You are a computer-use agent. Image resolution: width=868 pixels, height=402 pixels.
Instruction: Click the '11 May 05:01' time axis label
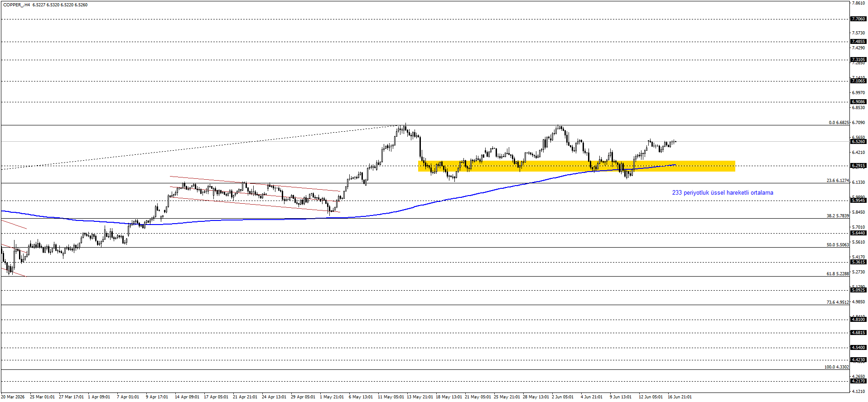391,397
